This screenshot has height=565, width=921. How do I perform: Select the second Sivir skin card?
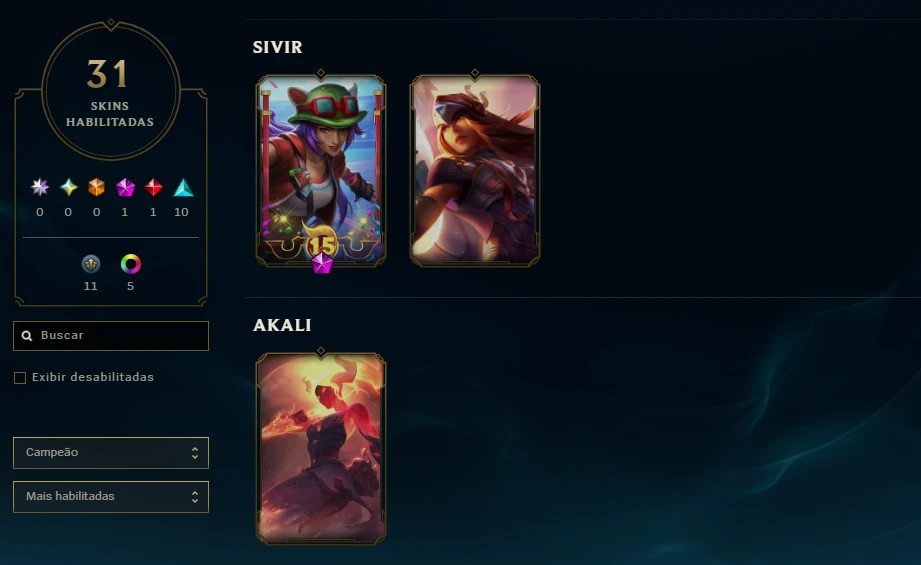coord(475,171)
